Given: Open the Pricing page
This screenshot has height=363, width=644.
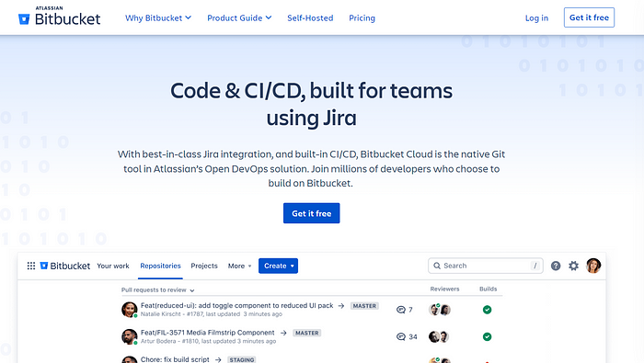Looking at the screenshot, I should pyautogui.click(x=362, y=18).
